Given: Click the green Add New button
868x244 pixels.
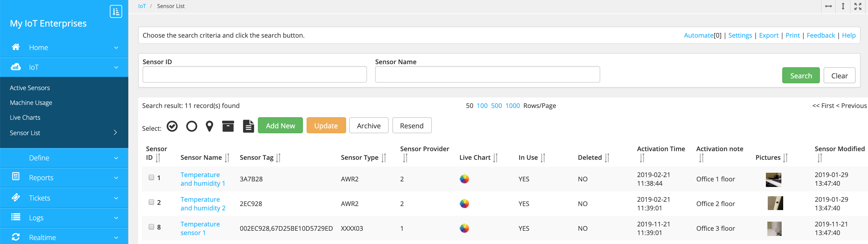Looking at the screenshot, I should tap(280, 125).
